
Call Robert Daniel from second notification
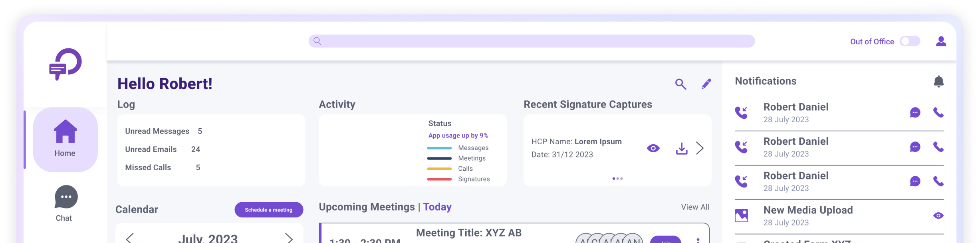(938, 147)
